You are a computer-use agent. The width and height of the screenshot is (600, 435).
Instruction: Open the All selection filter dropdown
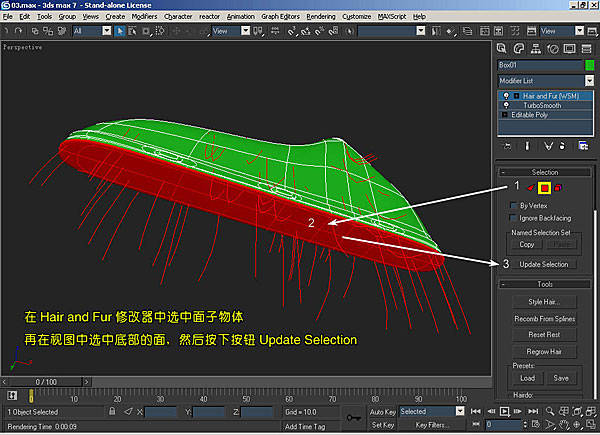click(x=107, y=31)
